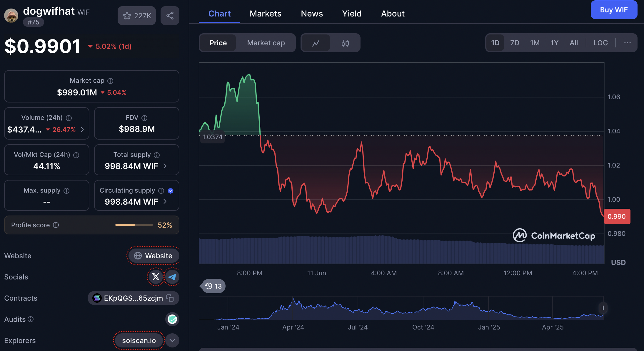Open FDV info icon
This screenshot has width=644, height=351.
144,118
